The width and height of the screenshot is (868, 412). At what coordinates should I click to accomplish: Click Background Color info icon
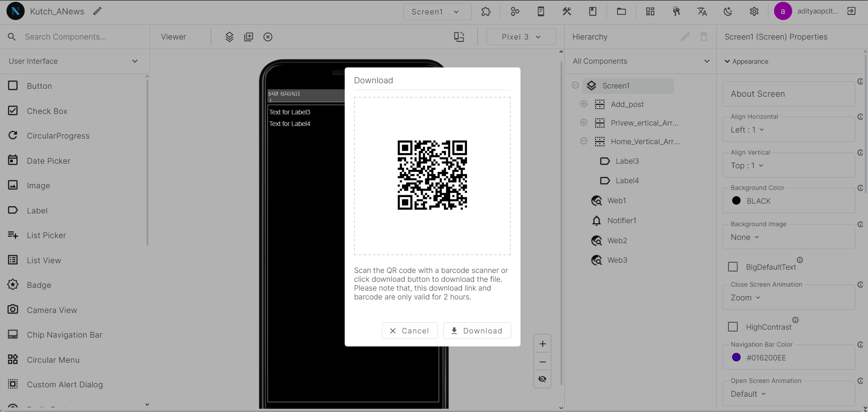tap(860, 188)
